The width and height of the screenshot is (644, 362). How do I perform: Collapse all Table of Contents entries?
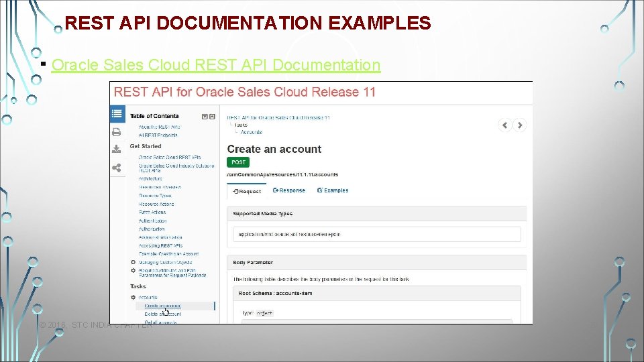[213, 117]
